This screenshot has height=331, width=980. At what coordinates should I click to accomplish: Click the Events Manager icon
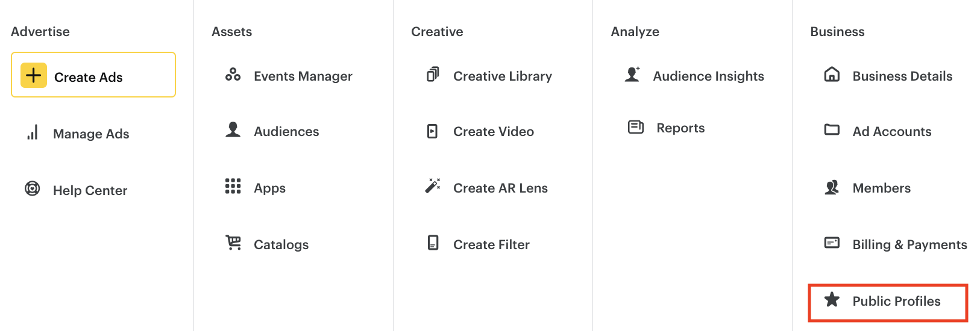[233, 75]
